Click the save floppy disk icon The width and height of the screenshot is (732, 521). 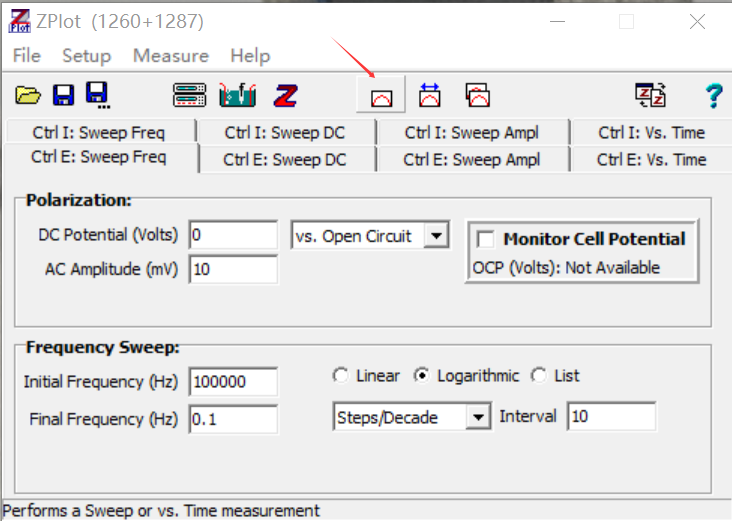[x=63, y=96]
